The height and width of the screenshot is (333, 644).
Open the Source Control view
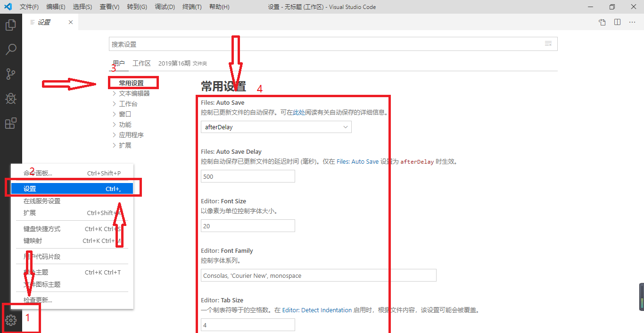[x=11, y=74]
